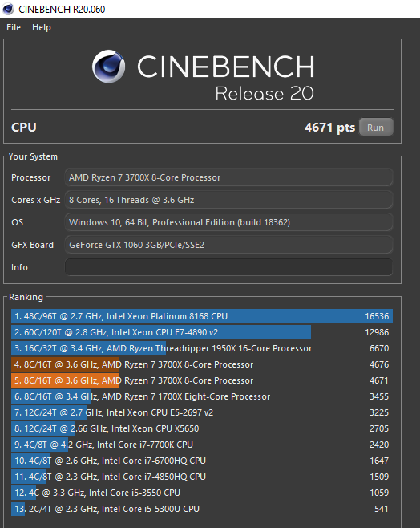The width and height of the screenshot is (420, 528).
Task: Select the Xeon X5650 ranking row
Action: pyautogui.click(x=202, y=428)
